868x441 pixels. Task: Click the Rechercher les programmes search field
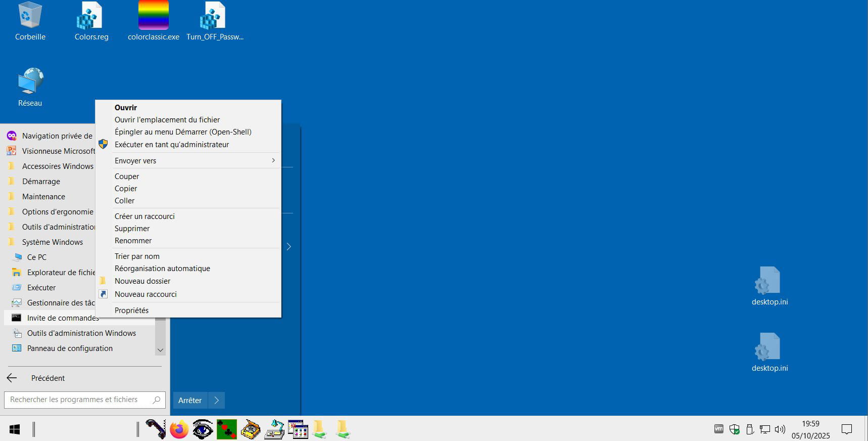point(78,400)
